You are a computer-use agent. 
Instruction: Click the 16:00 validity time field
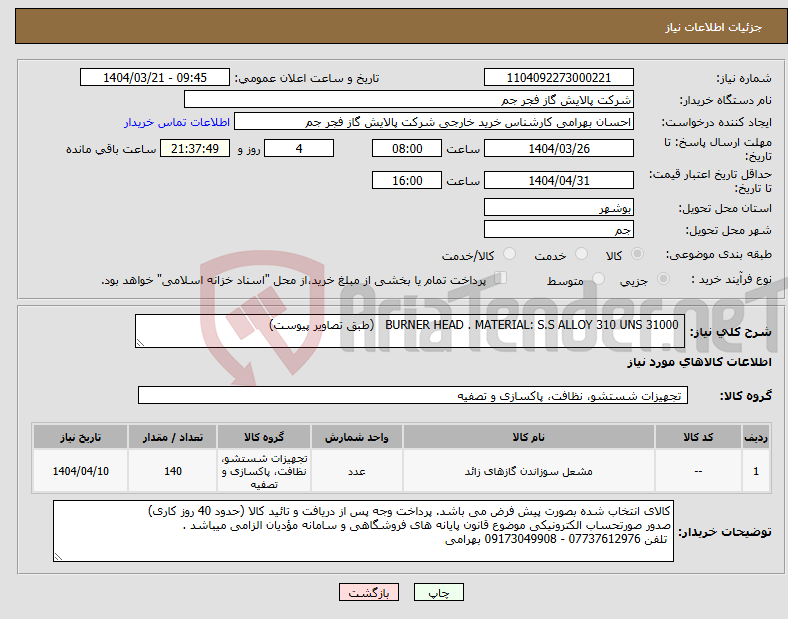407,180
